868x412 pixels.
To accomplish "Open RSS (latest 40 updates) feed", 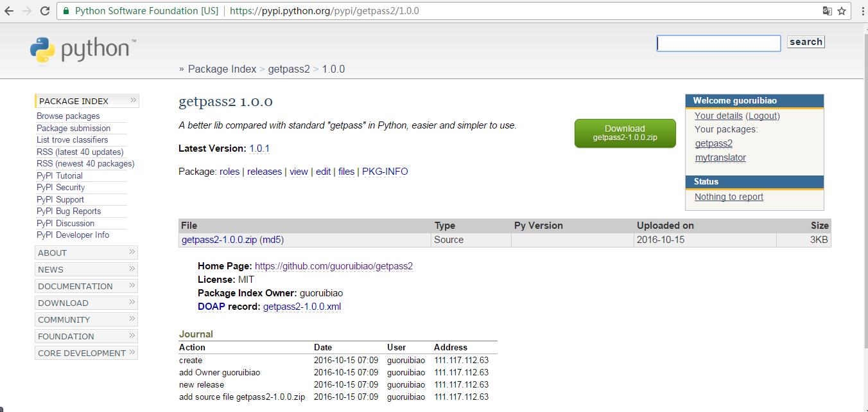I will pos(80,152).
